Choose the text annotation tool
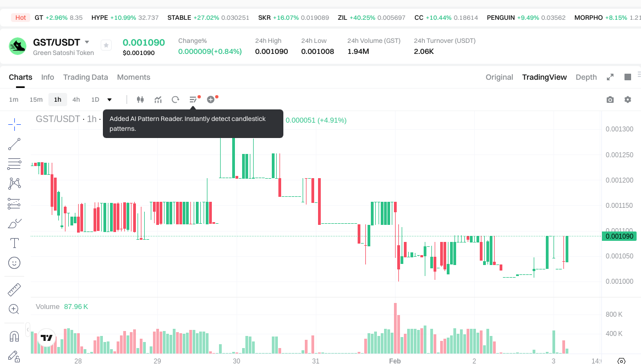 14,243
